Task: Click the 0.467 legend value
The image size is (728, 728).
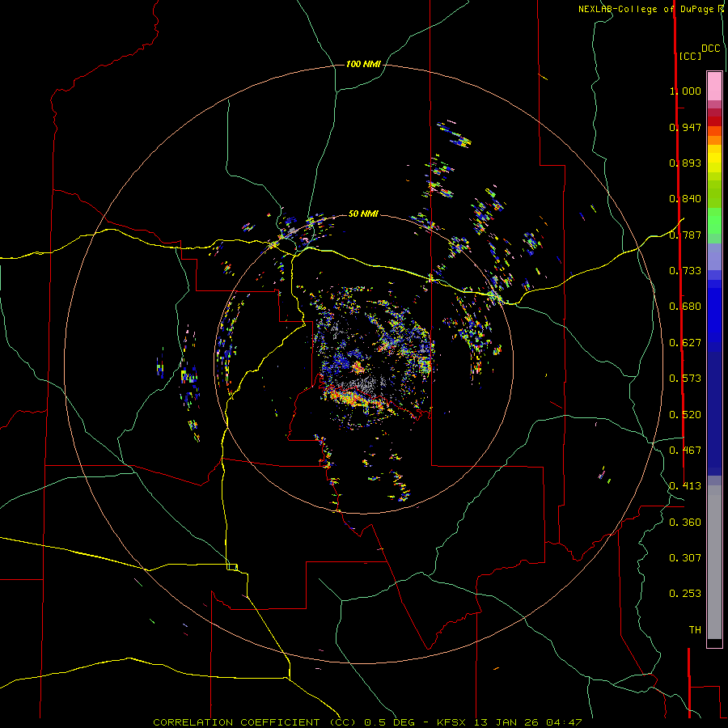Action: 685,451
